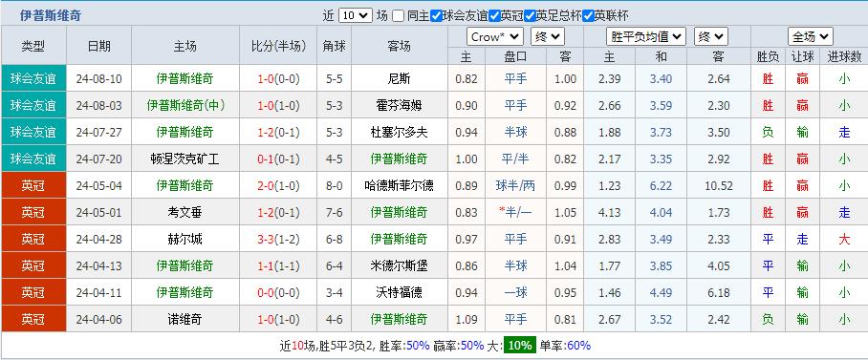Select the 球会友谊 tag on 24-08-10 row

[x=33, y=78]
